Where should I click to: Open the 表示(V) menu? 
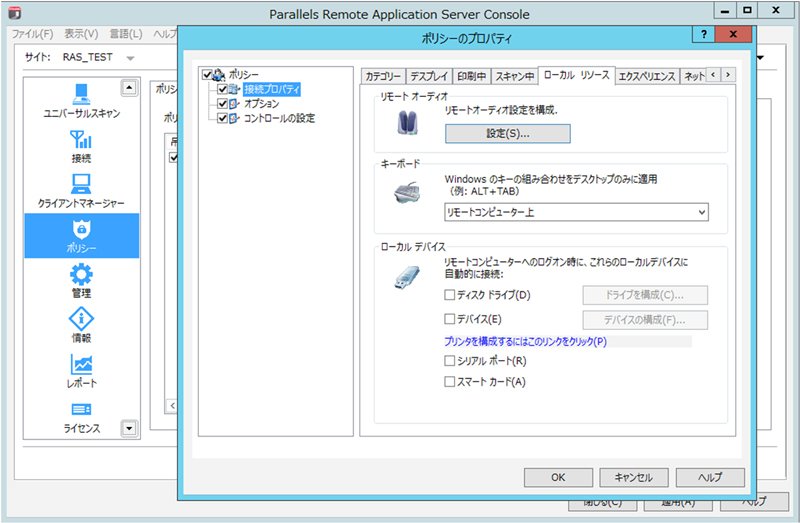pyautogui.click(x=81, y=34)
